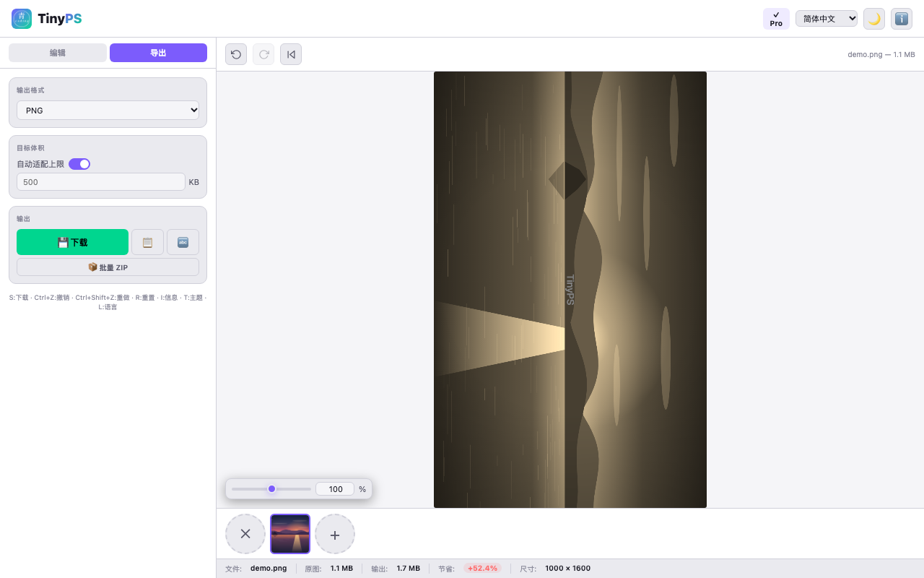The width and height of the screenshot is (924, 578).
Task: Click the redo arrow icon
Action: point(263,54)
